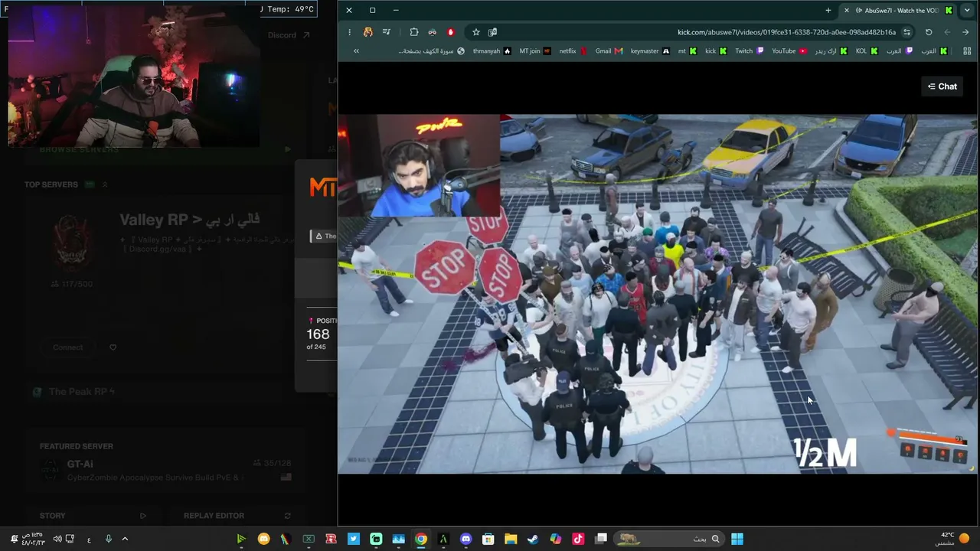This screenshot has height=551, width=980.
Task: Collapse the Top Servers section in FiveM
Action: click(x=105, y=184)
